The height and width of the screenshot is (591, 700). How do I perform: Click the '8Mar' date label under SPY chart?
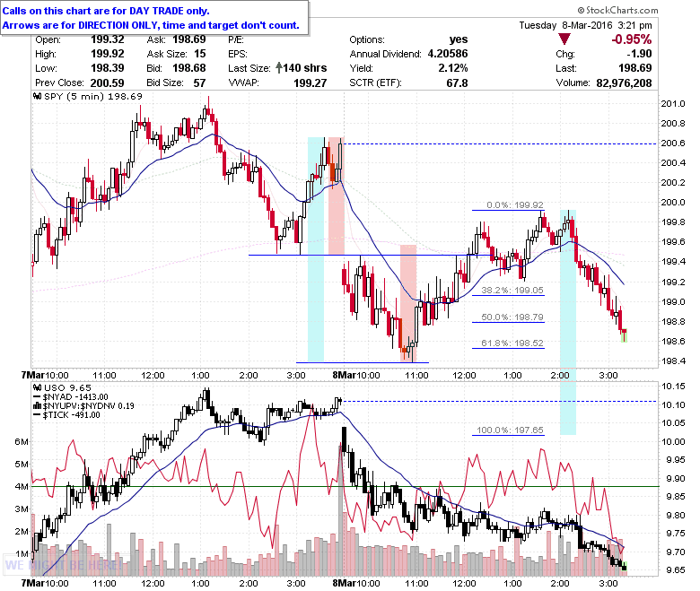345,375
